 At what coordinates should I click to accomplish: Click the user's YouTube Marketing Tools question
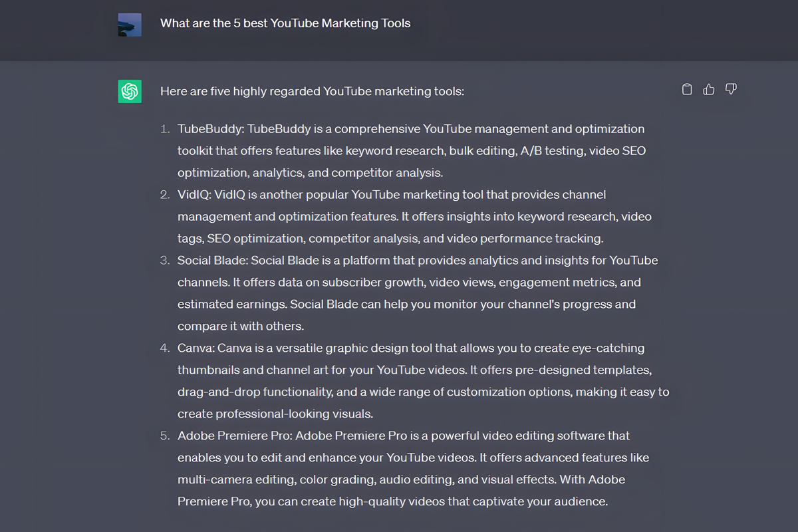tap(285, 23)
